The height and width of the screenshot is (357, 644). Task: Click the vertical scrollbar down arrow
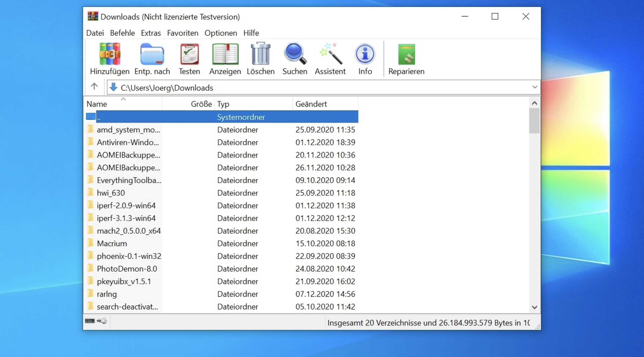[x=534, y=307]
